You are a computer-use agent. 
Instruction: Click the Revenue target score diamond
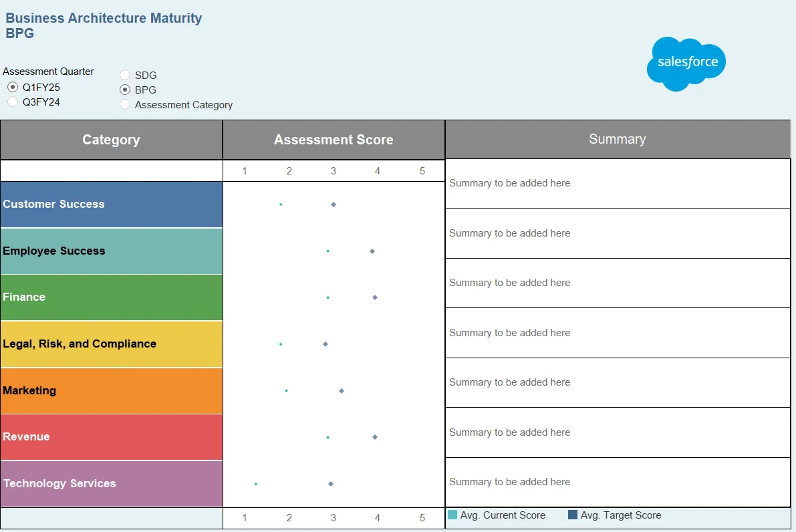(x=375, y=437)
